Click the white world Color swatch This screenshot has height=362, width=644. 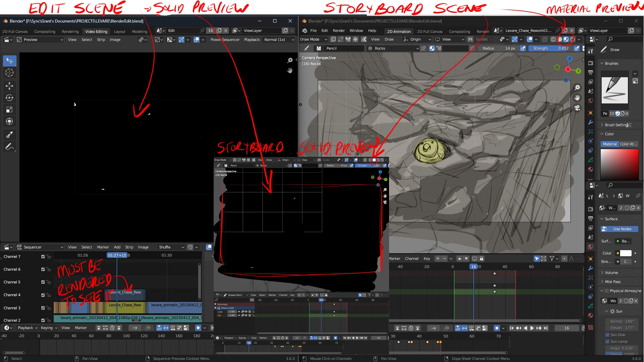point(626,253)
